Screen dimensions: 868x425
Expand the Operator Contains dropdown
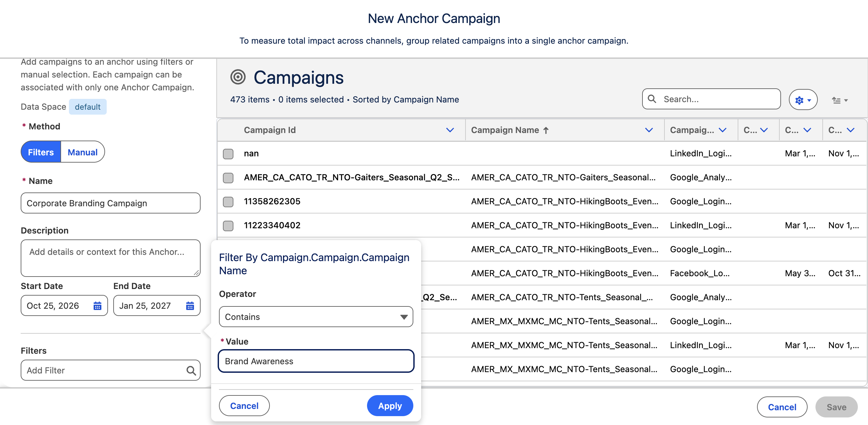[x=316, y=317]
